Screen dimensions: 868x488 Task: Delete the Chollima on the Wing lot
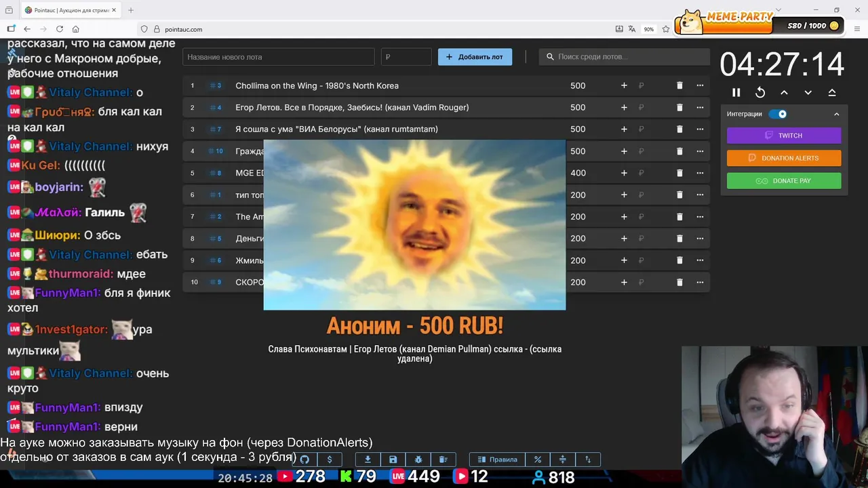679,85
